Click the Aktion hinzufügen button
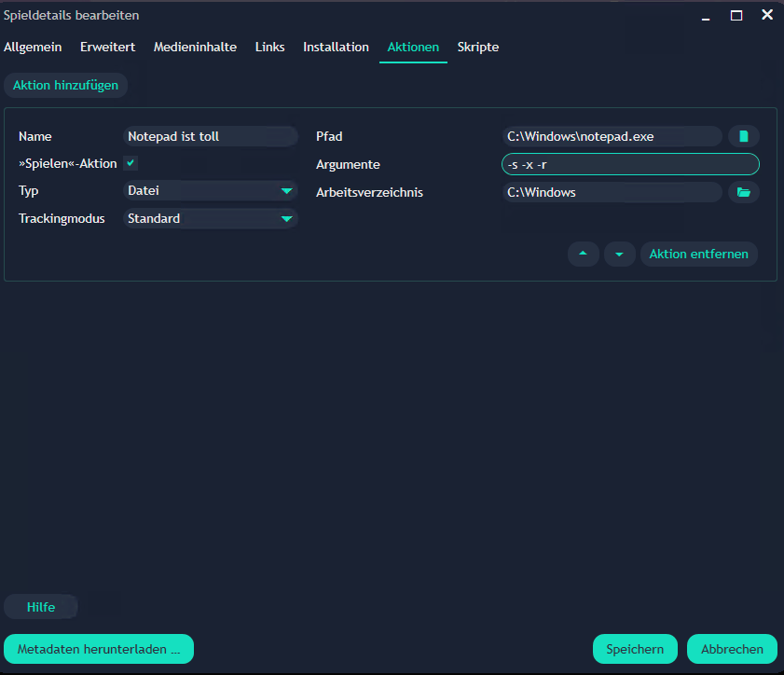Screen dimensions: 784x675 pos(65,86)
